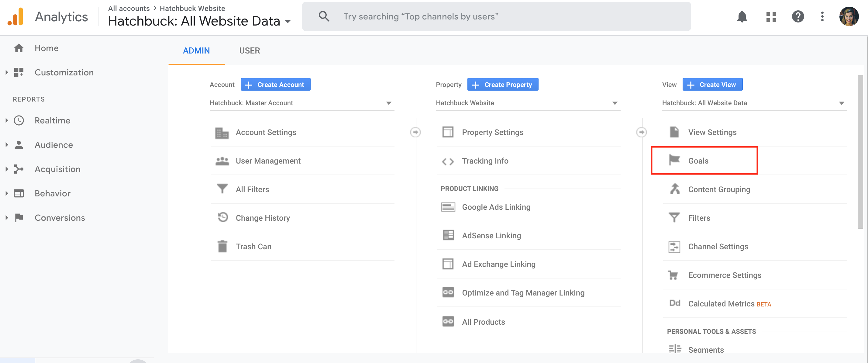
Task: Expand the Acquisition reports section
Action: 6,169
